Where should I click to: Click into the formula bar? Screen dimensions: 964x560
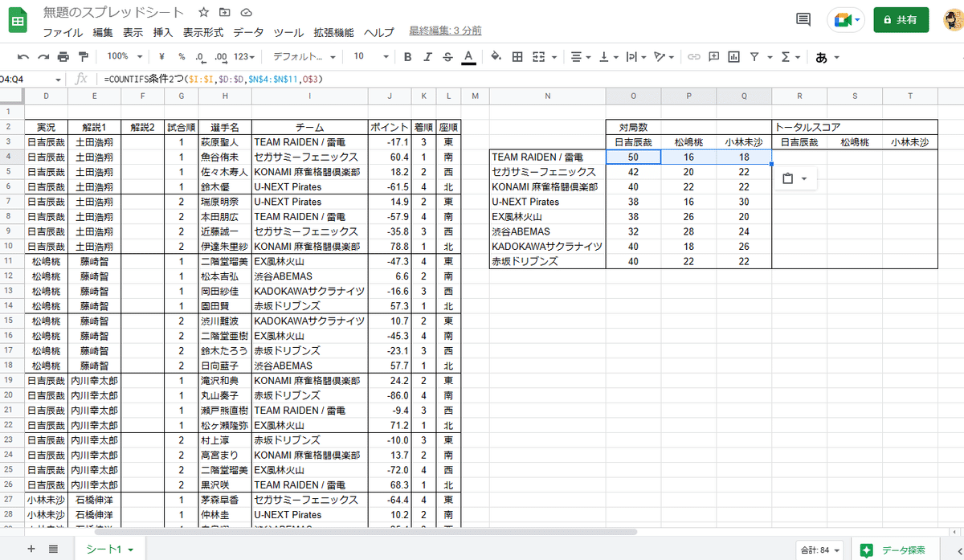pos(530,79)
